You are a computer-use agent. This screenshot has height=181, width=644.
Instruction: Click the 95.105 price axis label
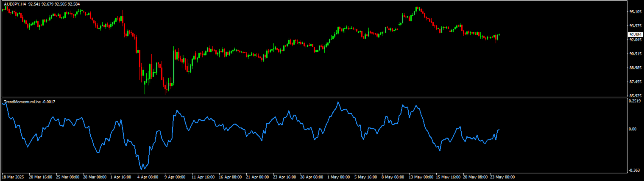(636, 12)
